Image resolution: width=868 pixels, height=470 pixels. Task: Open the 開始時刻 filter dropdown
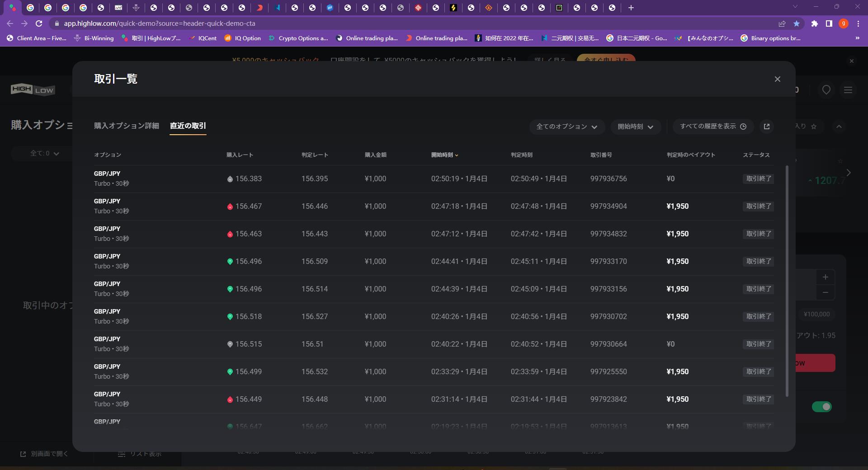pyautogui.click(x=635, y=127)
